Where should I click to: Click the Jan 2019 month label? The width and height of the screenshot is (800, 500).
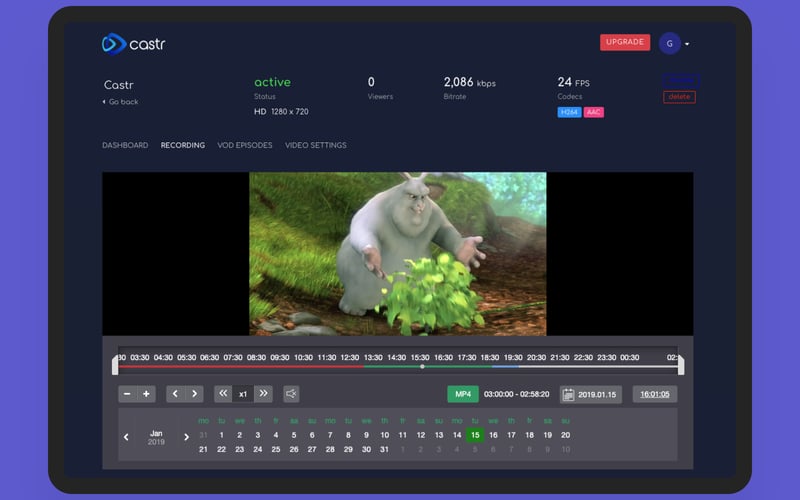click(156, 437)
